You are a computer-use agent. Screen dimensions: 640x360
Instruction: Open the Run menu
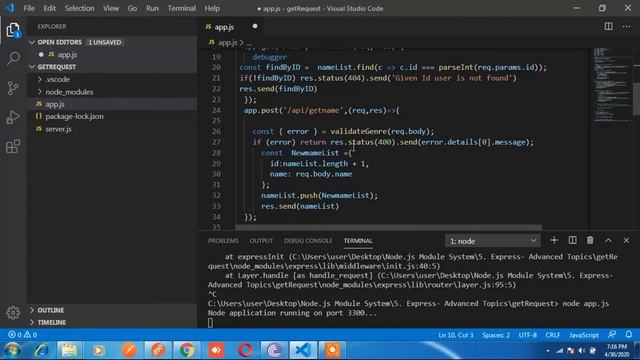tap(152, 8)
